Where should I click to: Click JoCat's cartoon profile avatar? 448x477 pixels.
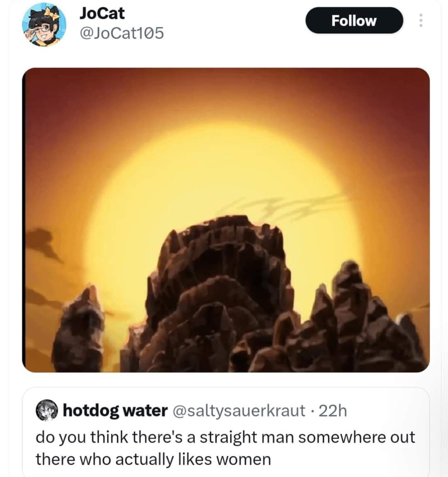click(44, 24)
